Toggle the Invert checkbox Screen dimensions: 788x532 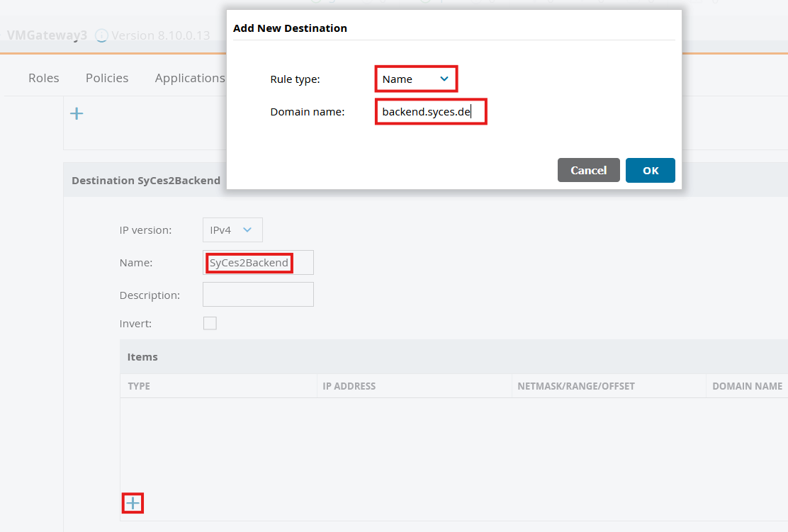click(210, 323)
